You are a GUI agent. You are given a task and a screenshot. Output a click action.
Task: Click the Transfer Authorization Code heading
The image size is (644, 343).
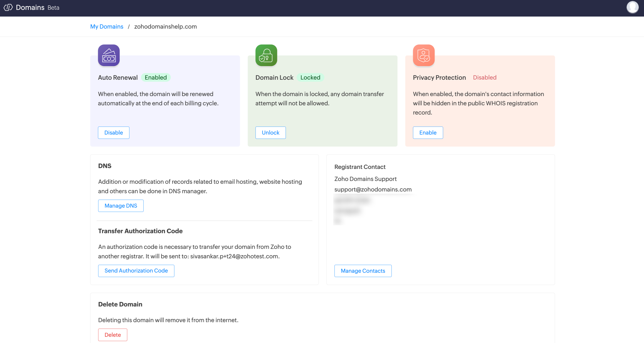point(140,231)
